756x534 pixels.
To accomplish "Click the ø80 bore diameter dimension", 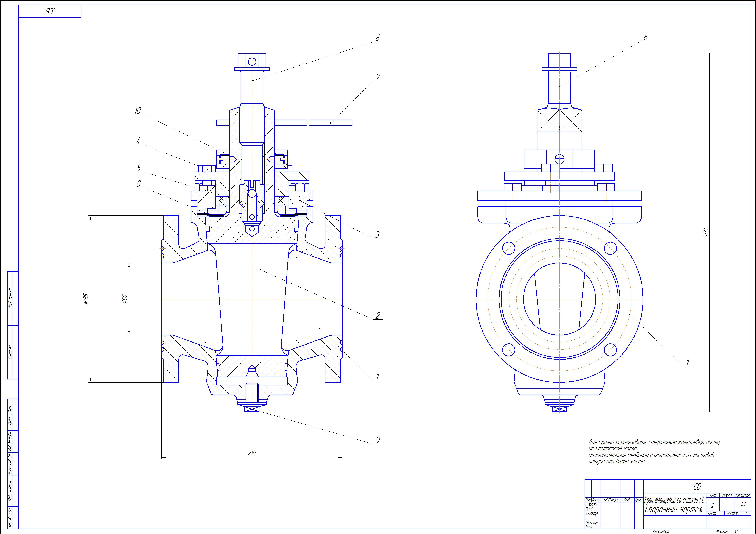I will point(125,299).
